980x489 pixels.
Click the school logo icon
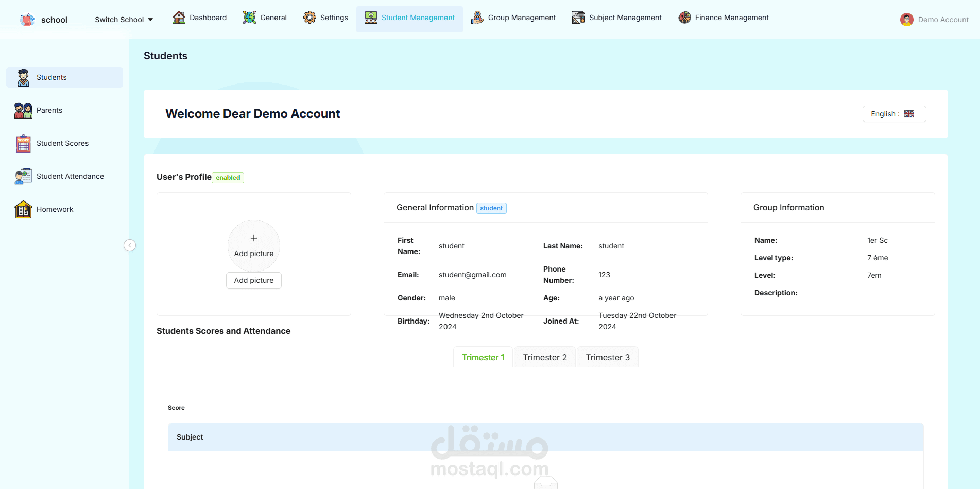[27, 20]
